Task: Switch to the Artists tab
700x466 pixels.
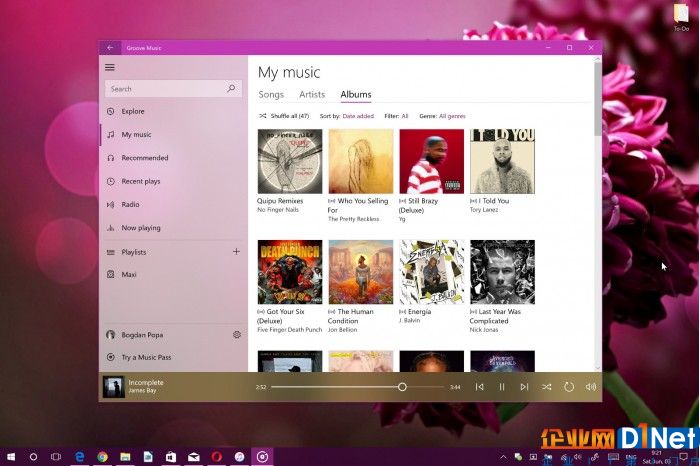Action: [x=312, y=95]
